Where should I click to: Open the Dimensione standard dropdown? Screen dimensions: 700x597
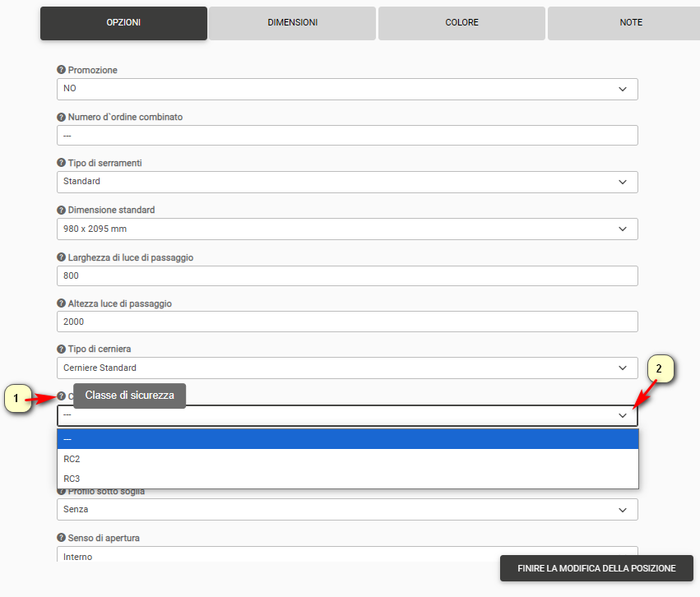point(347,229)
